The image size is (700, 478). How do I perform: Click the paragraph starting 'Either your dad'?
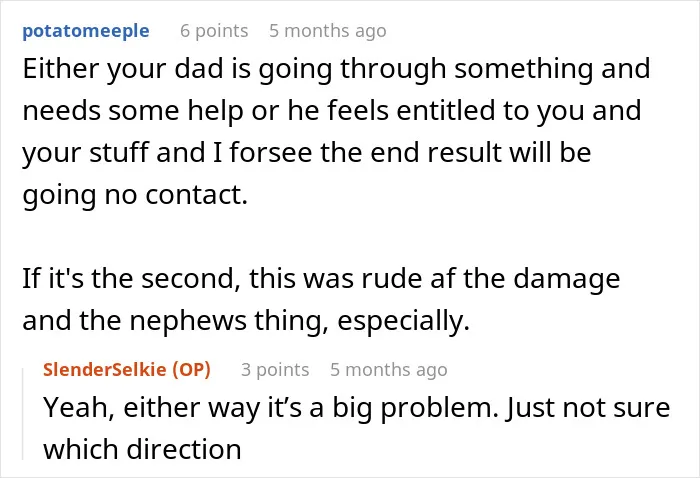(336, 132)
